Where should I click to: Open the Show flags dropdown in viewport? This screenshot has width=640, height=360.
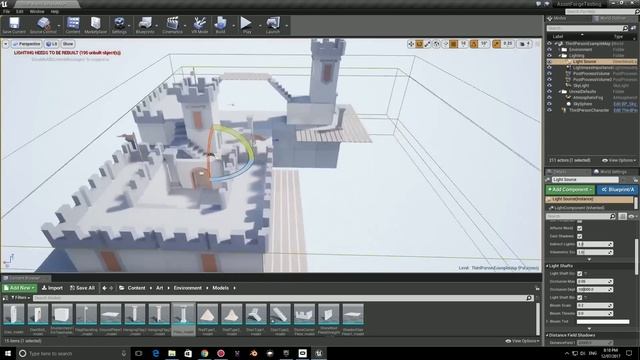pyautogui.click(x=68, y=44)
